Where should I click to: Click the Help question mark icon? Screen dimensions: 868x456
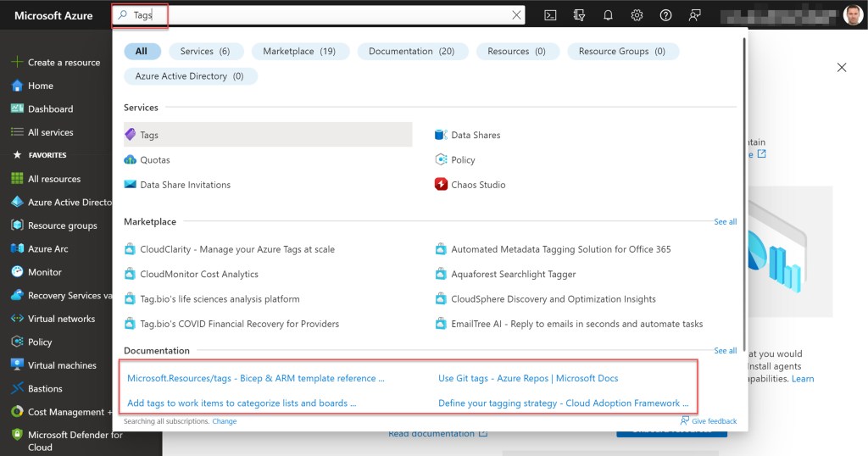pos(665,15)
